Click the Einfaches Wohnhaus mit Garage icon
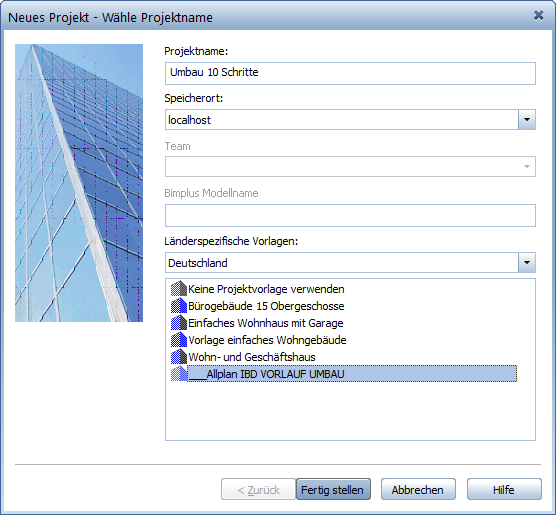Viewport: 556px width, 515px height. [x=179, y=323]
